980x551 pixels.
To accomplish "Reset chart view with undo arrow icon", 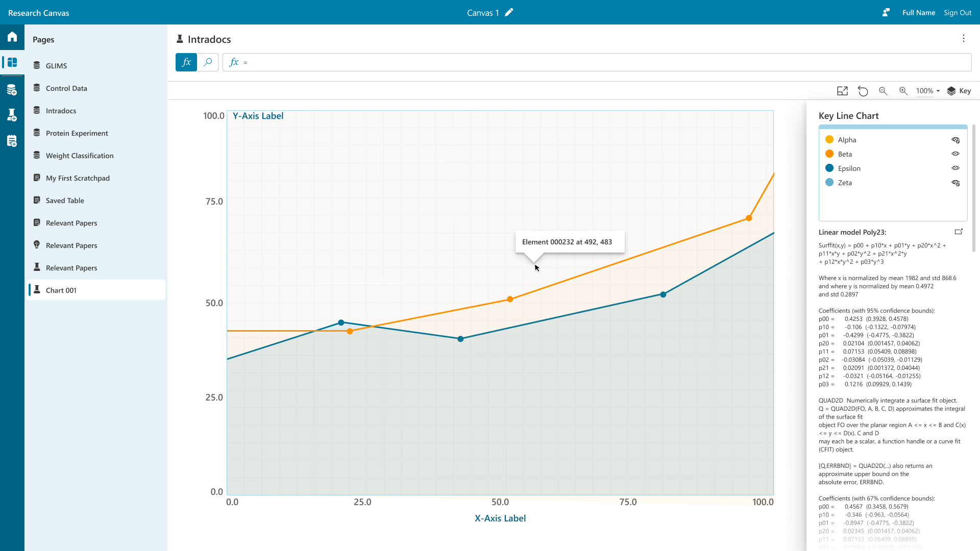I will [863, 91].
